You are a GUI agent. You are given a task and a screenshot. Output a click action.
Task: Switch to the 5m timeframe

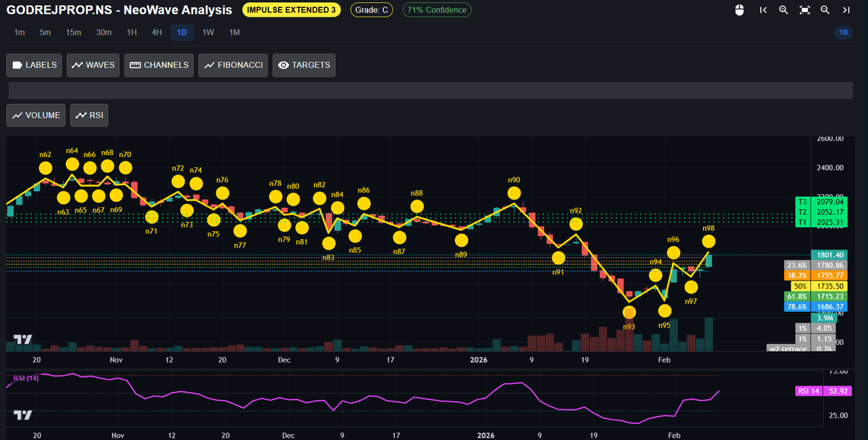click(46, 33)
